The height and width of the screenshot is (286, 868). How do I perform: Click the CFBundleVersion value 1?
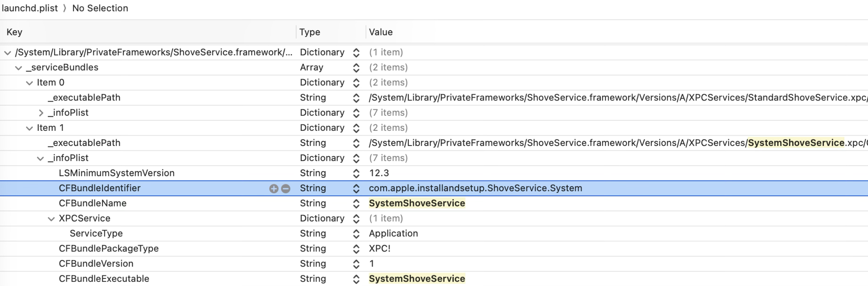tap(372, 263)
